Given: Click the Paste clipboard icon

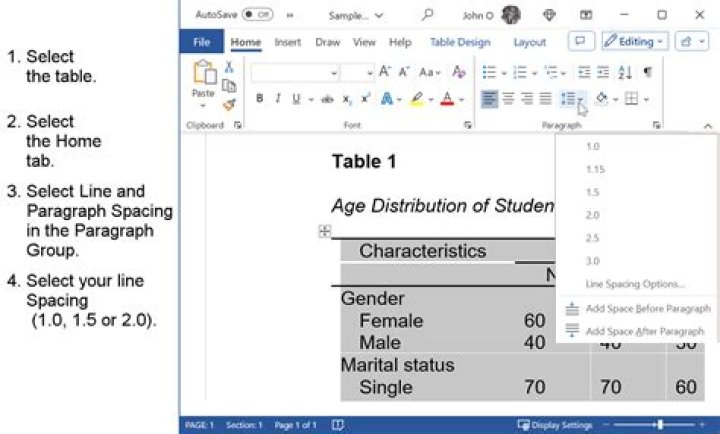Looking at the screenshot, I should pos(204,72).
